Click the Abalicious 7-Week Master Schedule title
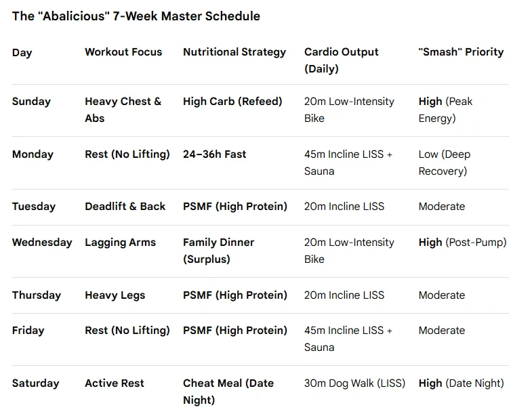The height and width of the screenshot is (418, 532). point(136,16)
